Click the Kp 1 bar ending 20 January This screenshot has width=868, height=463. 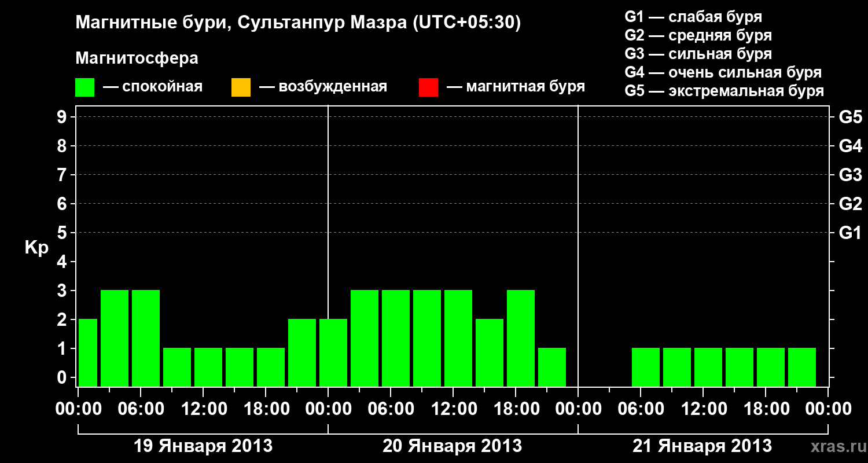pyautogui.click(x=552, y=367)
